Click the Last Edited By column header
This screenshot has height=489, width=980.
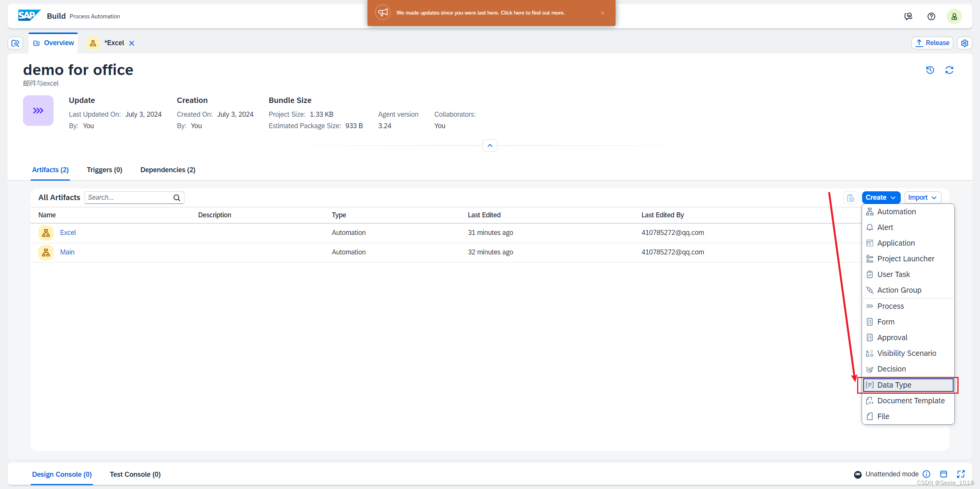coord(663,215)
